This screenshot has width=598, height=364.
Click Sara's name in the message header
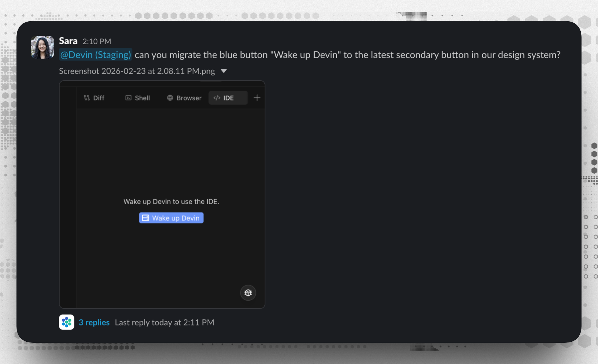coord(68,41)
